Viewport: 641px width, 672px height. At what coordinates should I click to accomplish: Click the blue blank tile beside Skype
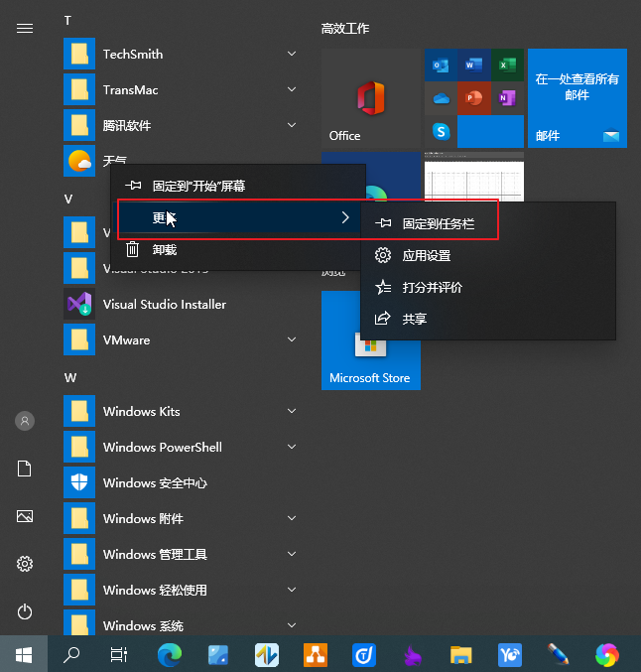tap(490, 132)
